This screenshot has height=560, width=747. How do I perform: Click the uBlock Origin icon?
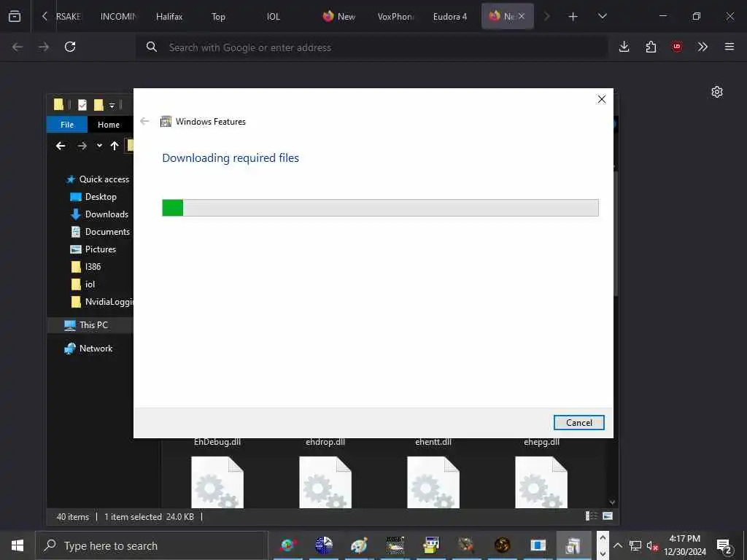tap(677, 47)
